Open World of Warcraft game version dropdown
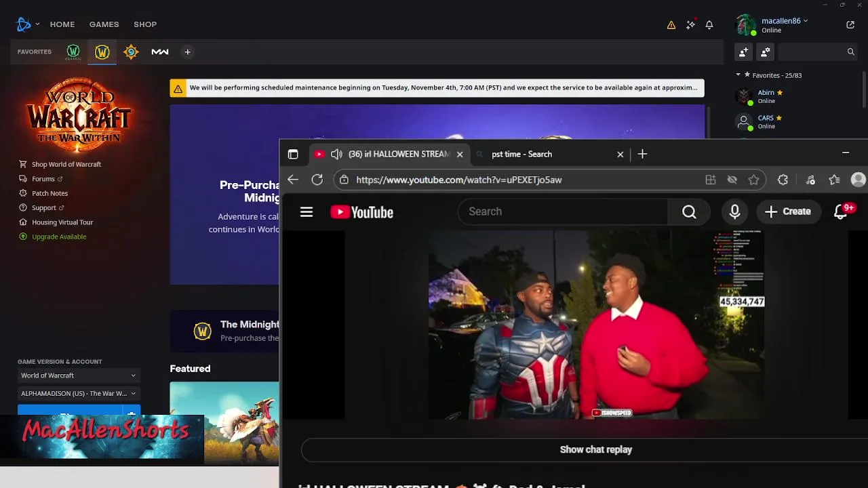This screenshot has height=488, width=868. click(79, 375)
